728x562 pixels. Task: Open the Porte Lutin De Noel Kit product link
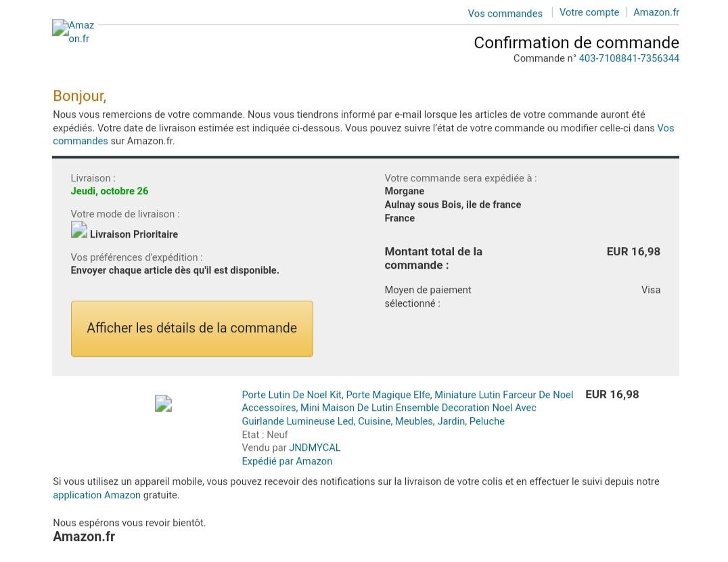(x=407, y=408)
